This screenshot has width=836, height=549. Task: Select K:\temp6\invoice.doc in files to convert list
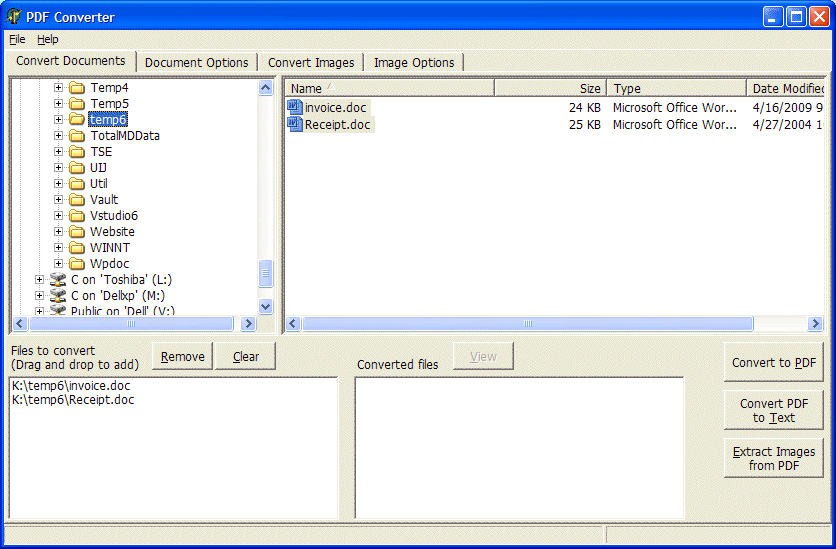pos(71,386)
